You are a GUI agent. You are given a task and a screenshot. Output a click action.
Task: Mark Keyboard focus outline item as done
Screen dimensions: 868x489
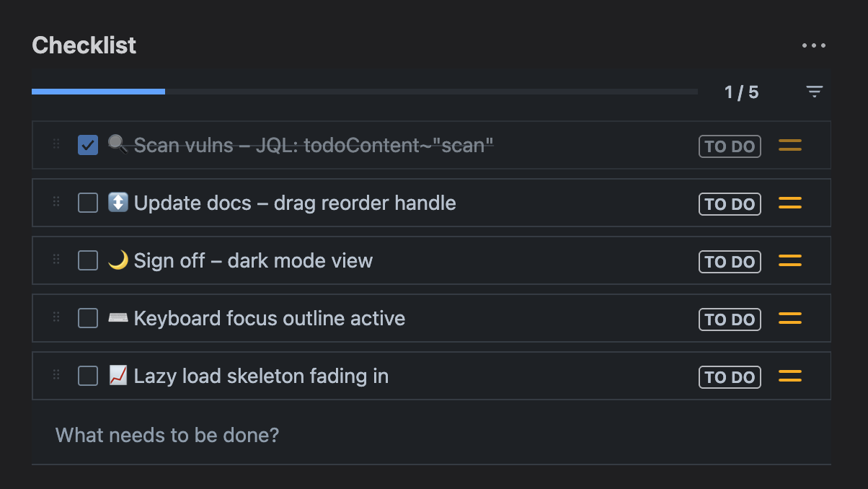88,318
